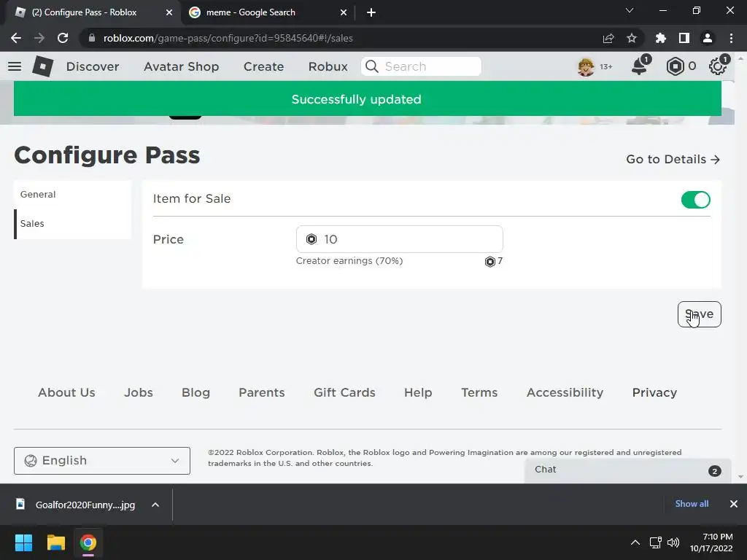Open the Terms footer link

click(x=479, y=392)
